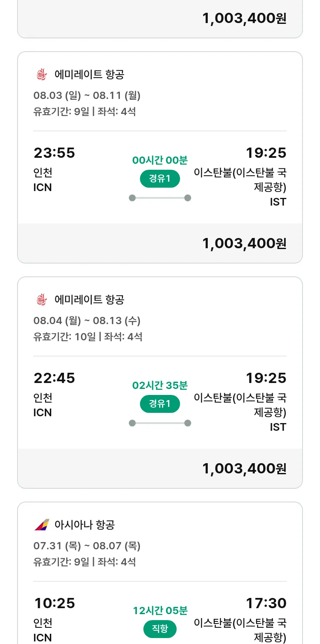This screenshot has height=644, width=320.
Task: Click 22:45 departure time from 인천
Action: (54, 378)
